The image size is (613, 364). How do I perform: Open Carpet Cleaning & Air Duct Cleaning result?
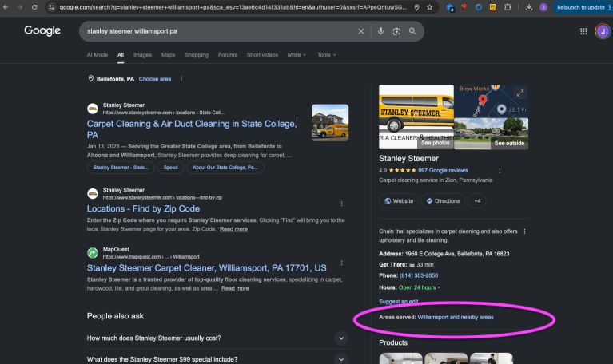(x=192, y=129)
